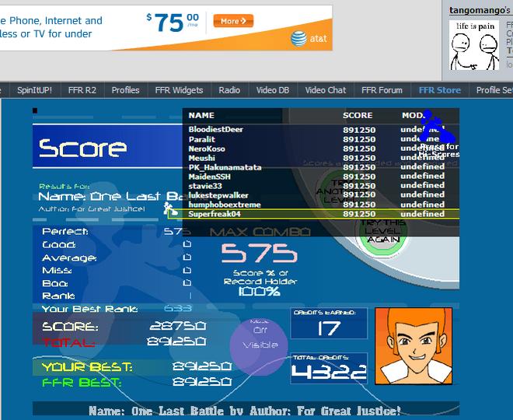
Task: Click the 100% record holder percentage
Action: (259, 292)
